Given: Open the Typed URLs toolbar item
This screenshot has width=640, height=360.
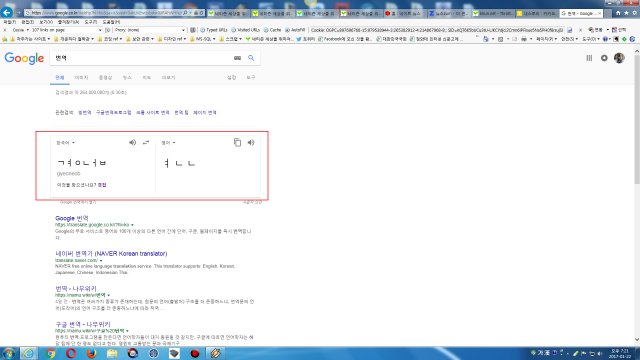Looking at the screenshot, I should coord(213,30).
